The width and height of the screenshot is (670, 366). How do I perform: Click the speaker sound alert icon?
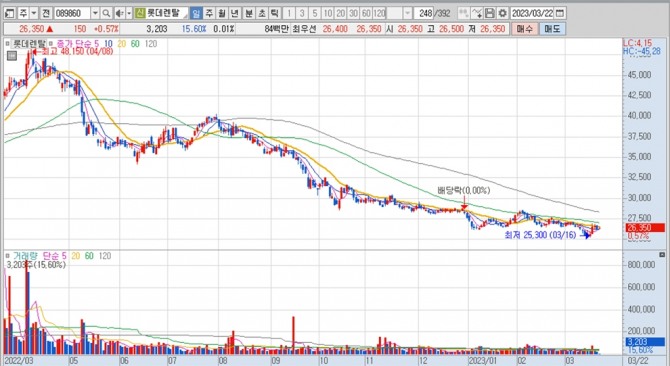pyautogui.click(x=120, y=13)
